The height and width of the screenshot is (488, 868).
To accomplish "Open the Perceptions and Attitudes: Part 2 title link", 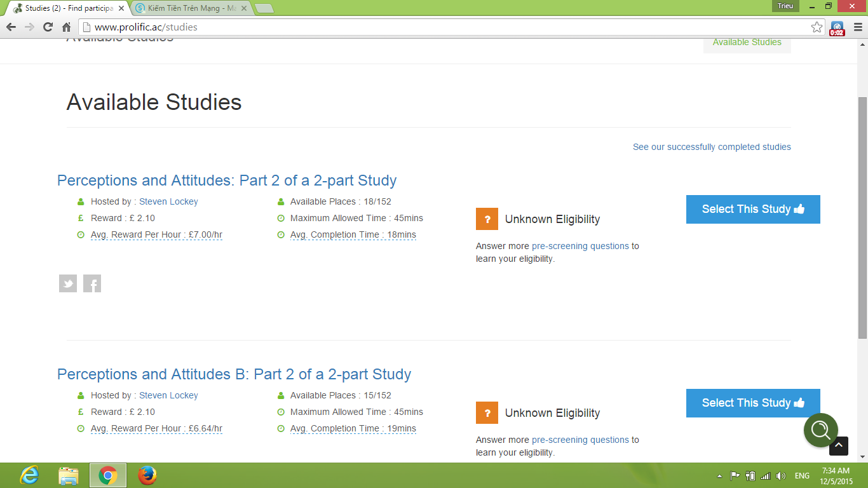I will pyautogui.click(x=227, y=180).
